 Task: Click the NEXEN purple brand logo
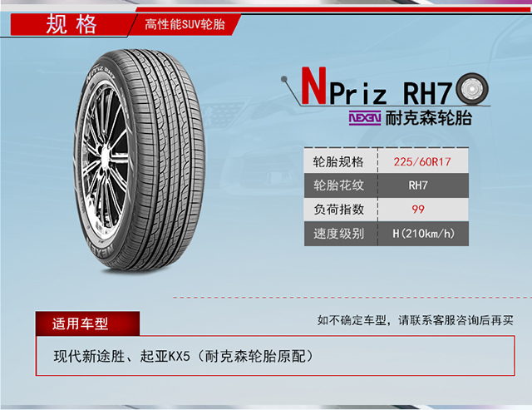pos(365,118)
